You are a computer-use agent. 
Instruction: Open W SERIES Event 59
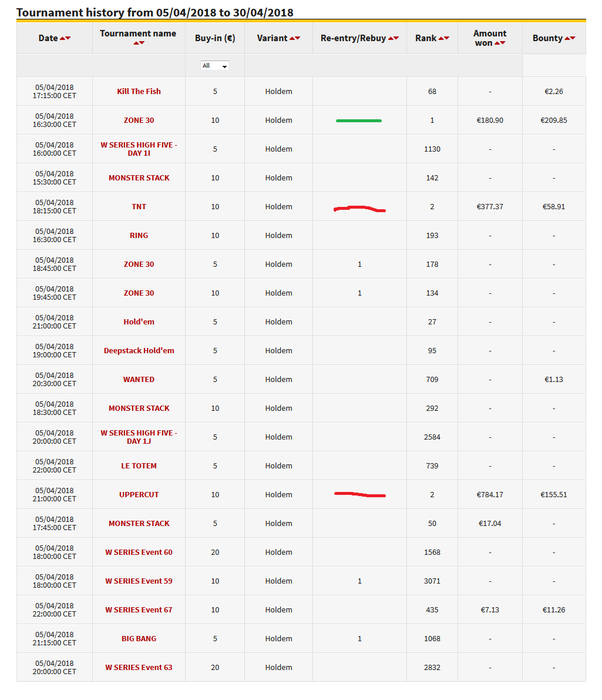click(x=139, y=581)
